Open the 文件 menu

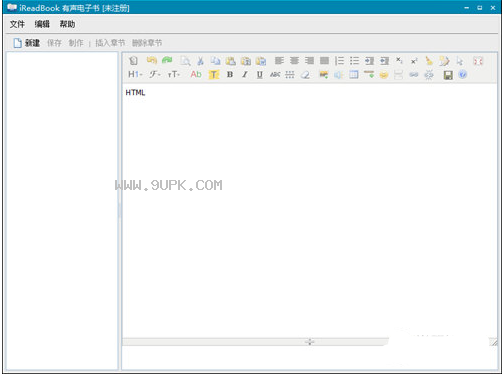point(17,24)
